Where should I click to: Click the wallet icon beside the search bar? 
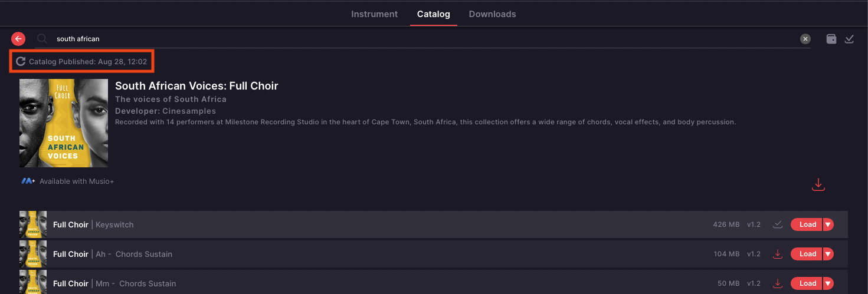[831, 39]
